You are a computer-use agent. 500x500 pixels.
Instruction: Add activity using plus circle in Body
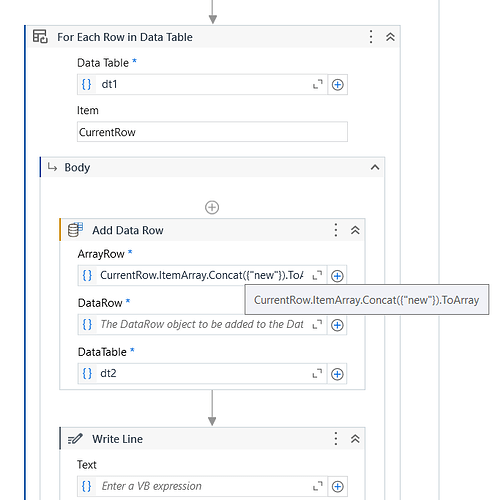(x=212, y=207)
